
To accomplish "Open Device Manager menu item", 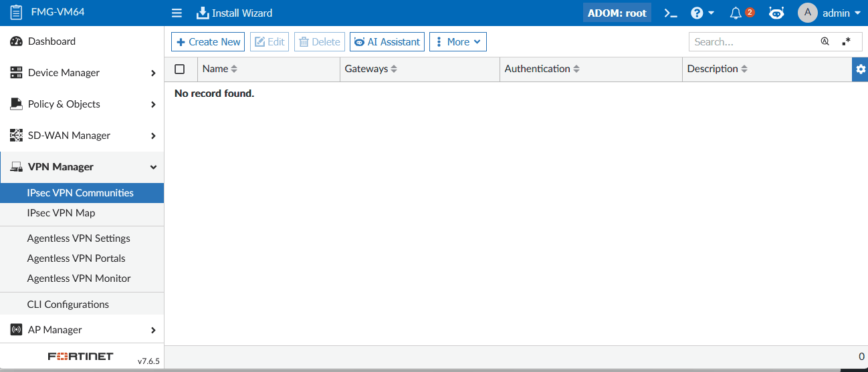I will (82, 73).
